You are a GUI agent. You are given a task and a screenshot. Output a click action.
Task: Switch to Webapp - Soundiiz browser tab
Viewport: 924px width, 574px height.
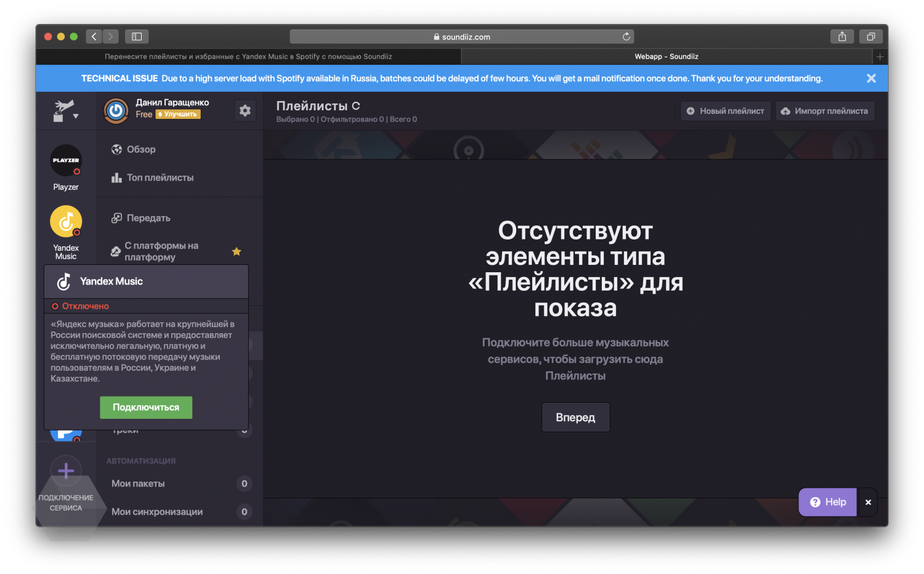pos(667,57)
